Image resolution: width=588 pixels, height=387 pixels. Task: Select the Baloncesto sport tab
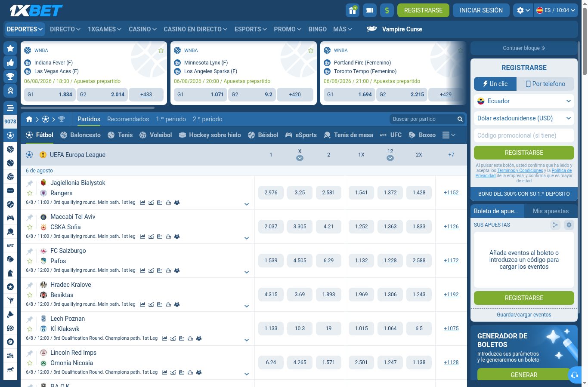pos(80,135)
